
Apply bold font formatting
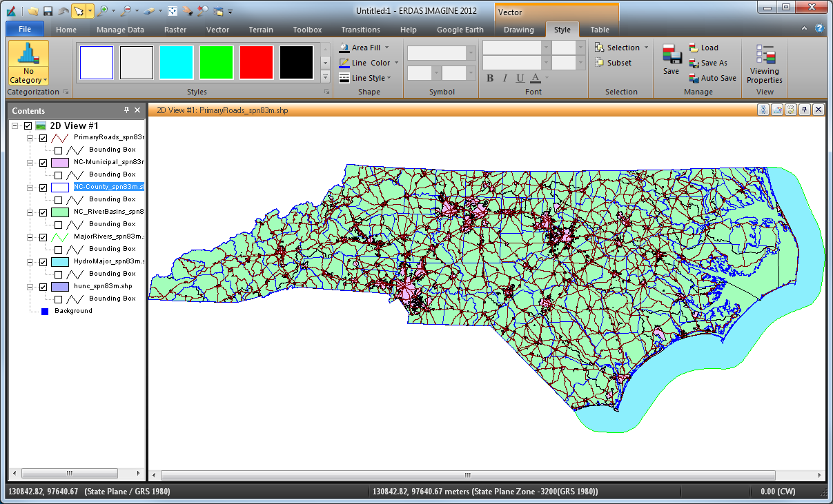pyautogui.click(x=490, y=78)
